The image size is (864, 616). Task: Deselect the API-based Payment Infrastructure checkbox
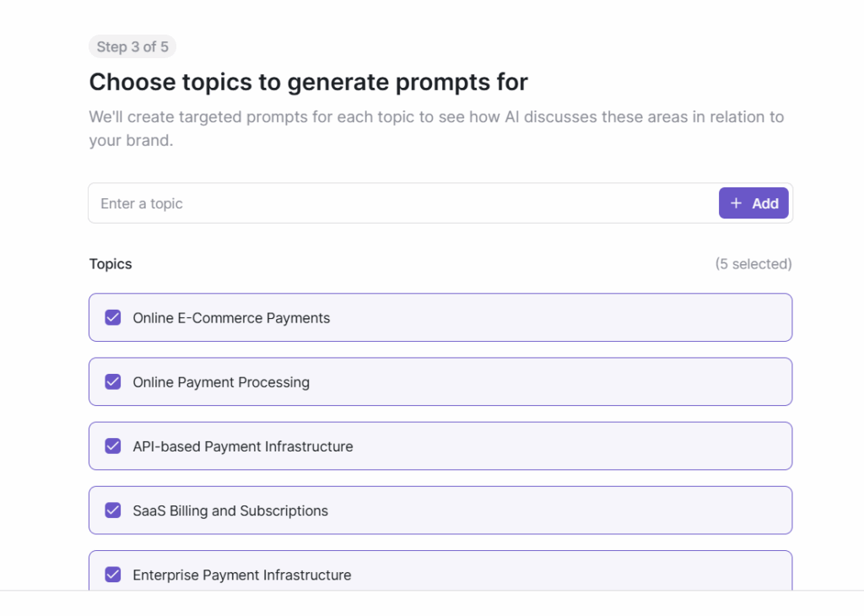(112, 446)
